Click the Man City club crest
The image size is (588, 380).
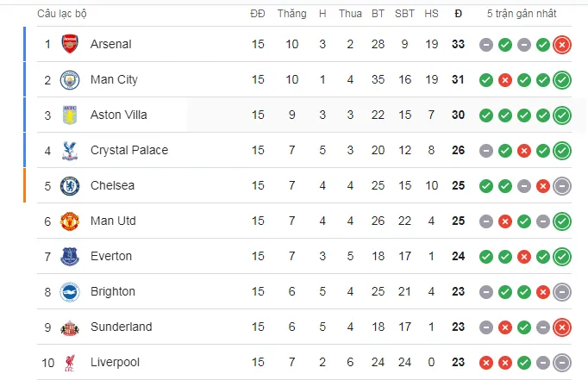coord(70,79)
